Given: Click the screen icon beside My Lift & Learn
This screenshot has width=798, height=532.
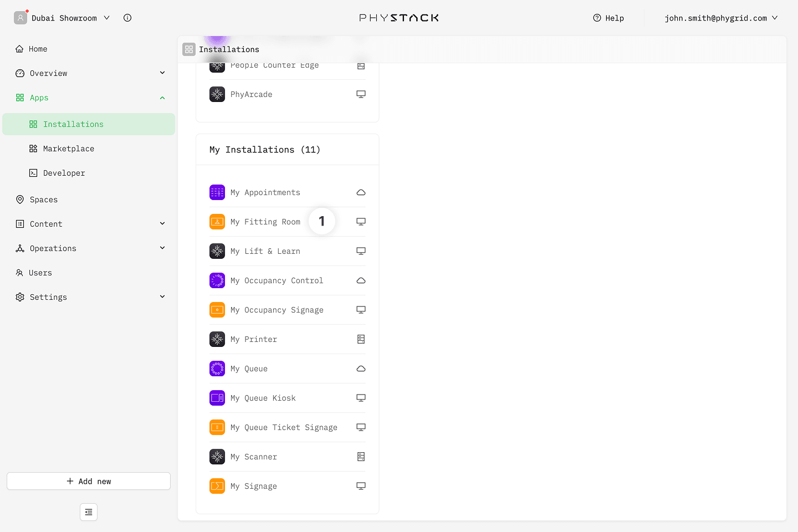Looking at the screenshot, I should 361,251.
